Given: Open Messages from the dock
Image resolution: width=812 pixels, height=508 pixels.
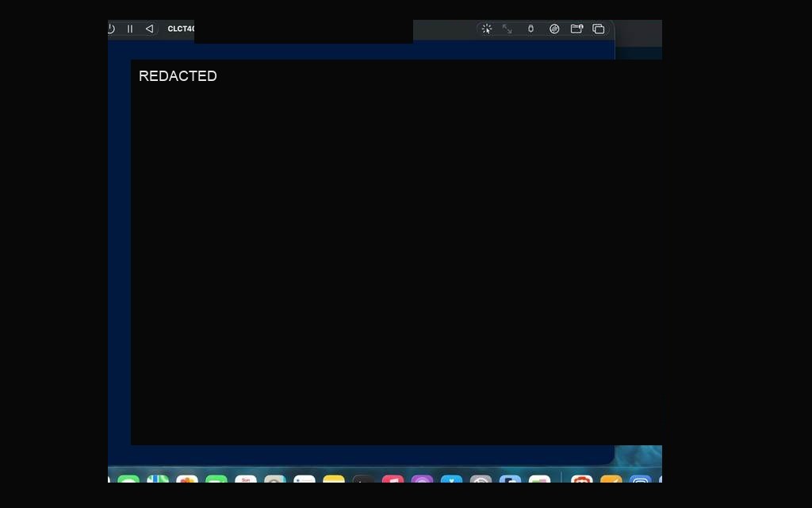Looking at the screenshot, I should [128, 479].
